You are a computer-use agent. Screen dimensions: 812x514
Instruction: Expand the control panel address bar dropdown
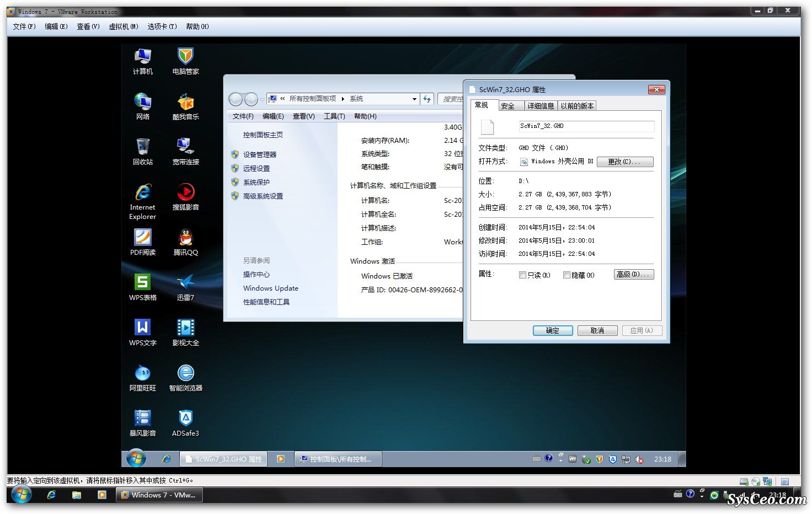pyautogui.click(x=414, y=99)
